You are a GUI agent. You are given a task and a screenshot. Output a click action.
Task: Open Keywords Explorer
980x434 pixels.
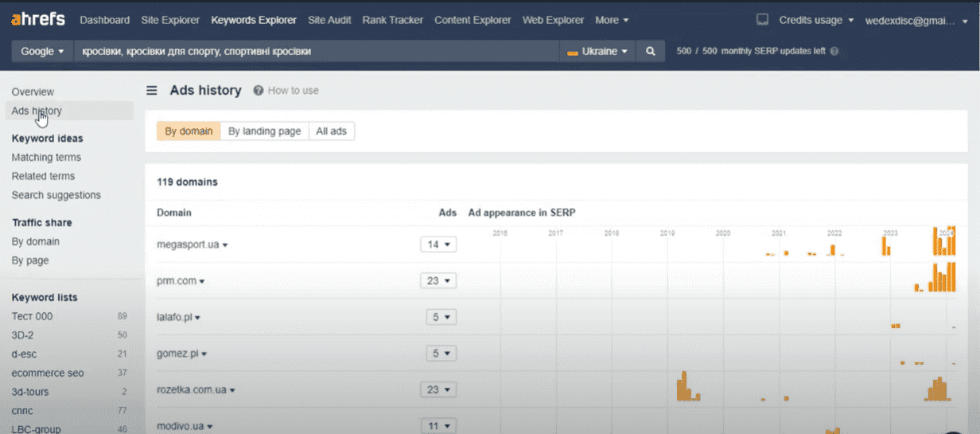click(254, 20)
